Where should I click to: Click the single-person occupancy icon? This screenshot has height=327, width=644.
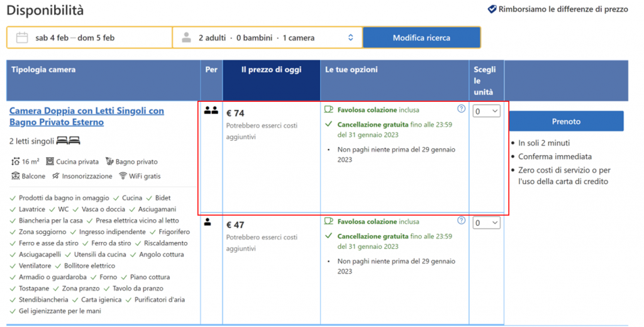pos(208,222)
